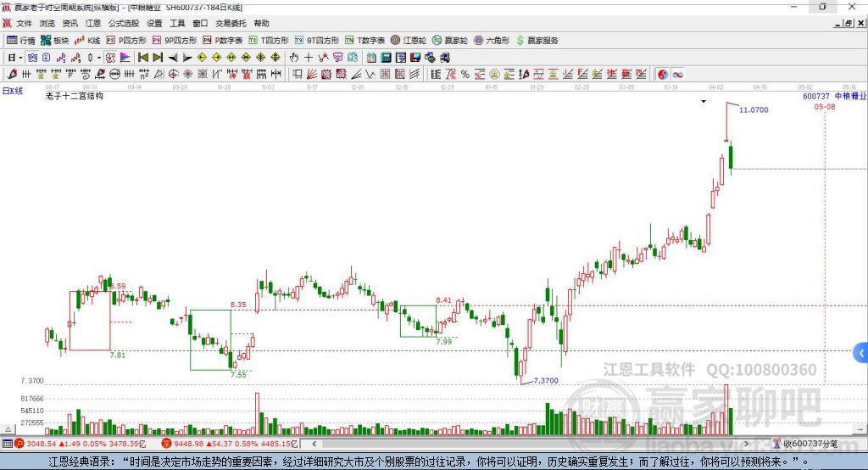Expand the candlestick style dropdown arrow
Viewport: 868px width, 470px height.
tap(99, 58)
